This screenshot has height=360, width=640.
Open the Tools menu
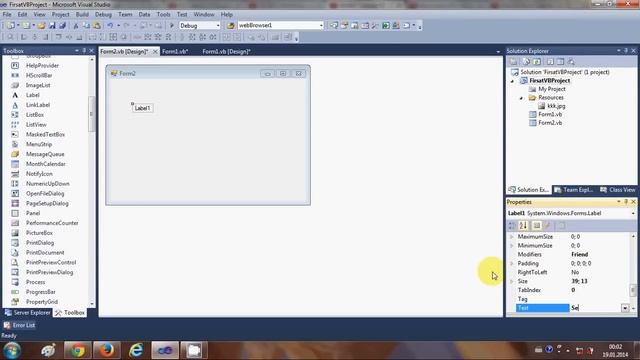pos(163,14)
